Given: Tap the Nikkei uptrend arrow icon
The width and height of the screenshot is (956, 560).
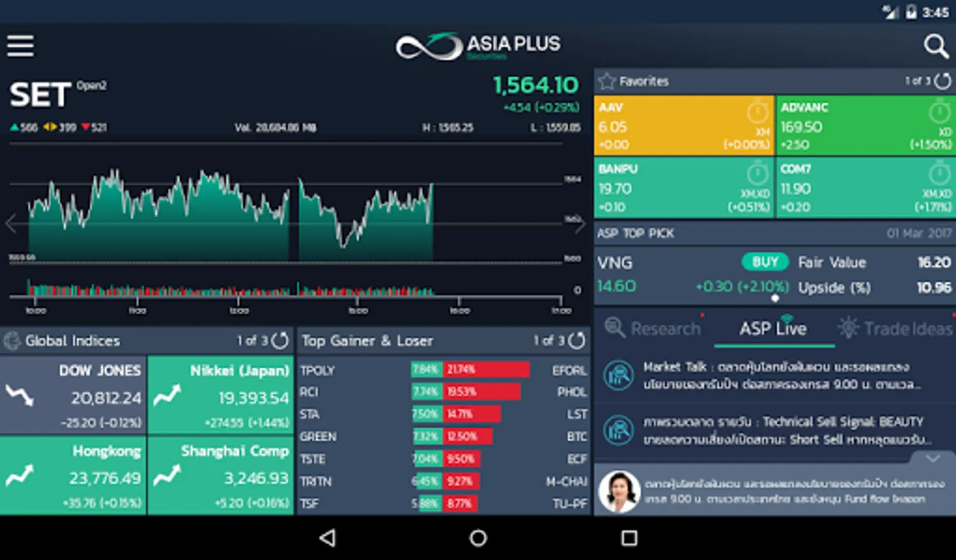Looking at the screenshot, I should pos(167,394).
